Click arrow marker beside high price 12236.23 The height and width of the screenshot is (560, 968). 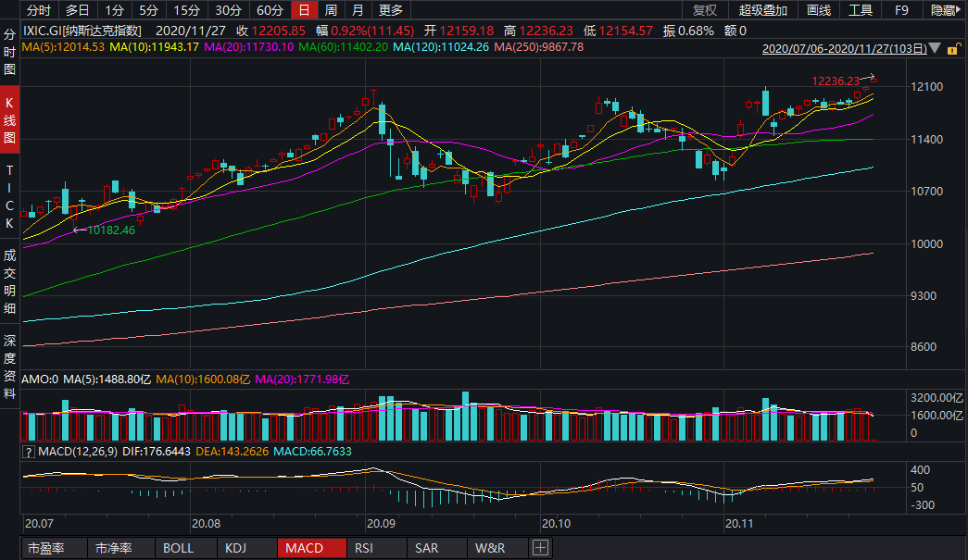[x=872, y=80]
